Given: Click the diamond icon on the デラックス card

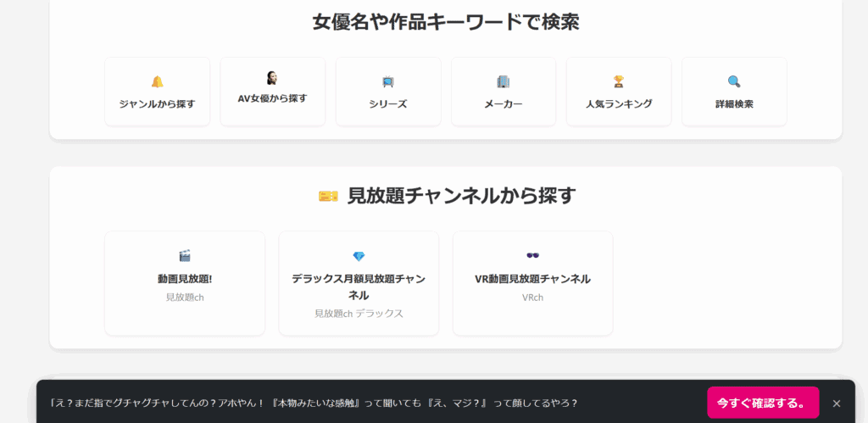Looking at the screenshot, I should [359, 256].
